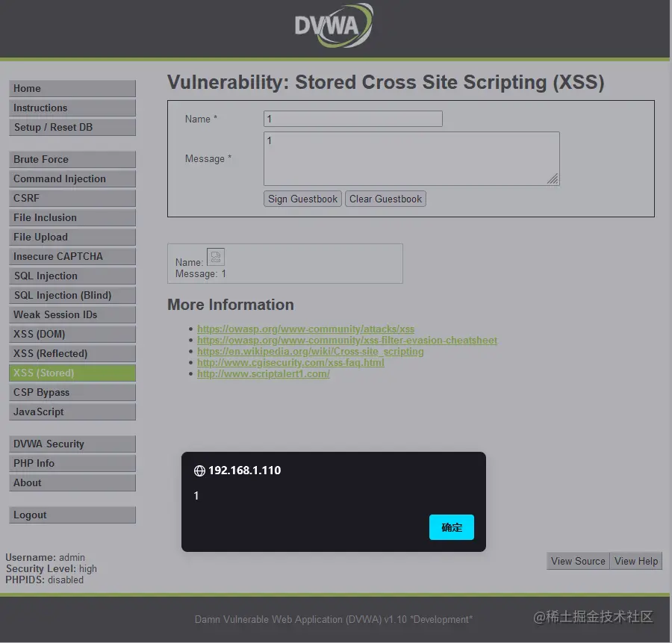Image resolution: width=672 pixels, height=643 pixels.
Task: Open the scriptalert1.com link
Action: (x=264, y=373)
